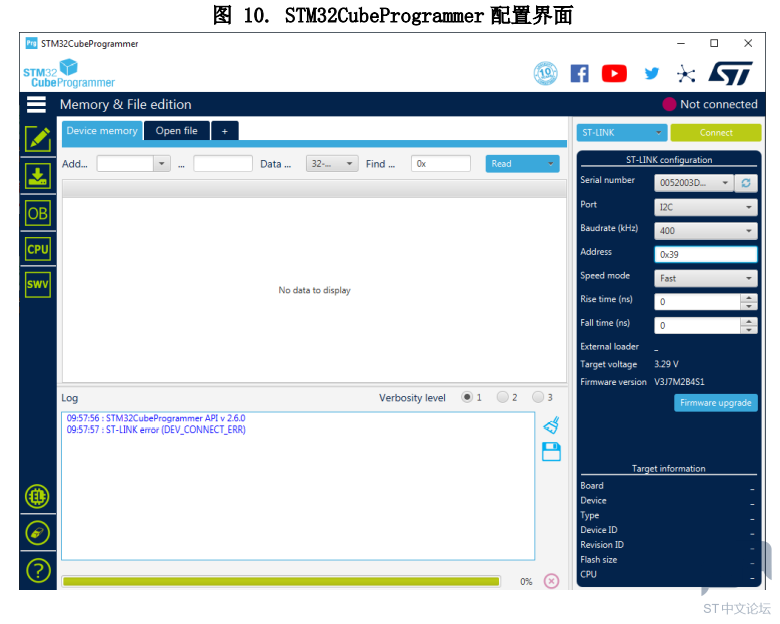This screenshot has height=624, width=780.
Task: Refresh the ST-LINK serial number list
Action: click(746, 183)
